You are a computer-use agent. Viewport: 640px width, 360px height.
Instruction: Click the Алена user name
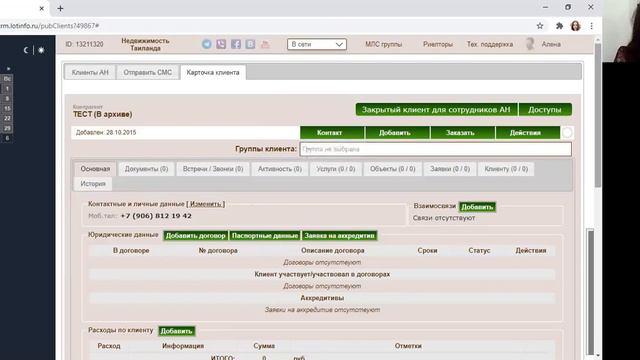(551, 44)
